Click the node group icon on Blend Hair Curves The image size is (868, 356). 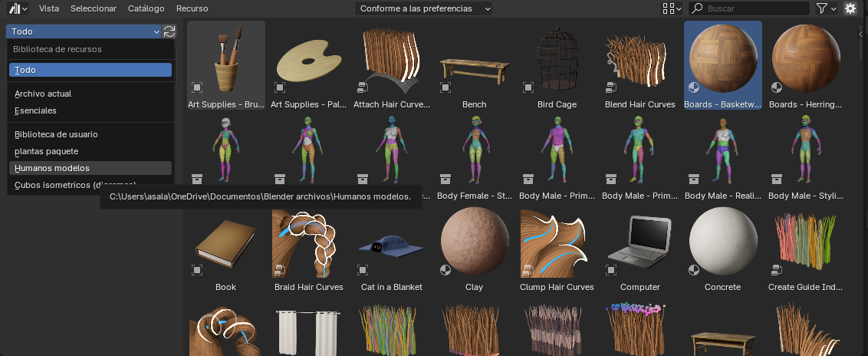coord(611,87)
